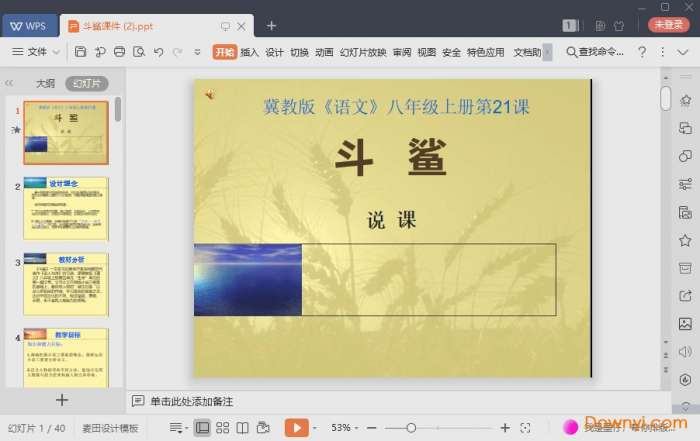This screenshot has height=441, width=700.
Task: Open the 特色应用 tab
Action: pyautogui.click(x=486, y=52)
